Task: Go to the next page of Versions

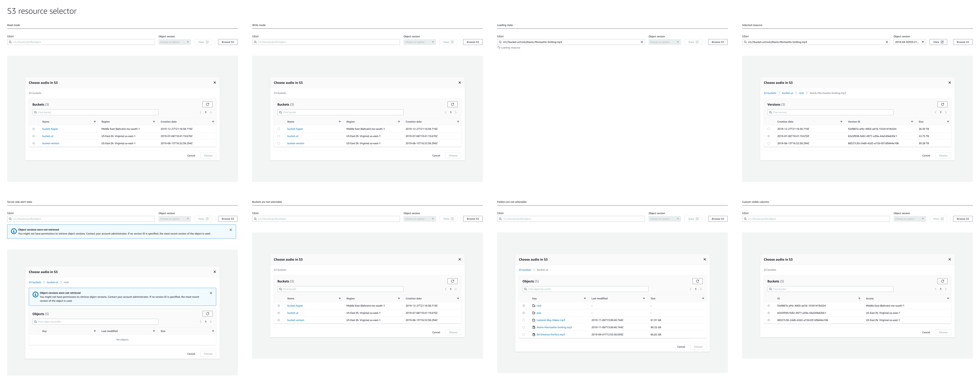Action: [945, 112]
